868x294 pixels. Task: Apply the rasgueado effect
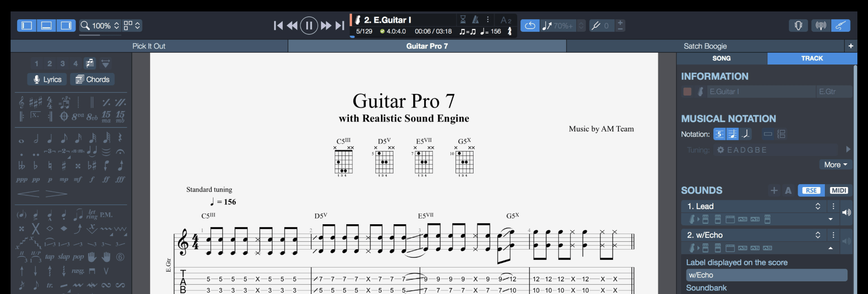point(77,271)
